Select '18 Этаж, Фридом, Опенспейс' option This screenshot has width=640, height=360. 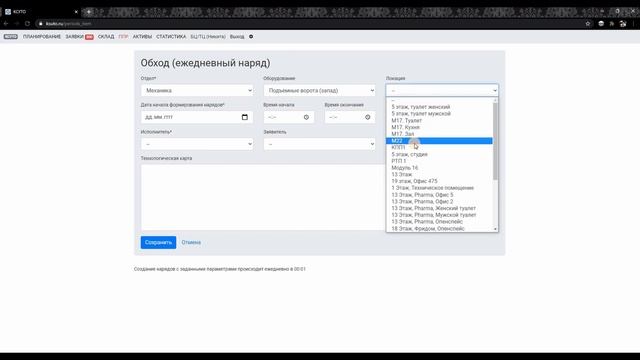tap(439, 229)
